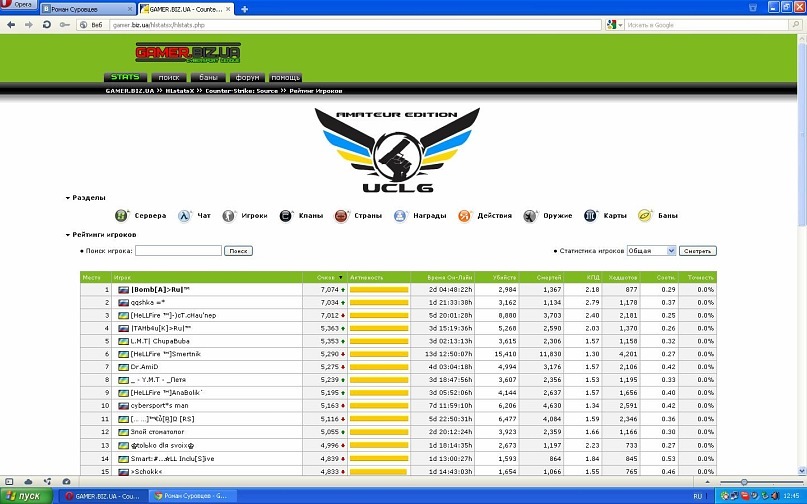The height and width of the screenshot is (504, 807).
Task: Switch to GAMER.BIZ.UA taskbar window
Action: [x=102, y=496]
